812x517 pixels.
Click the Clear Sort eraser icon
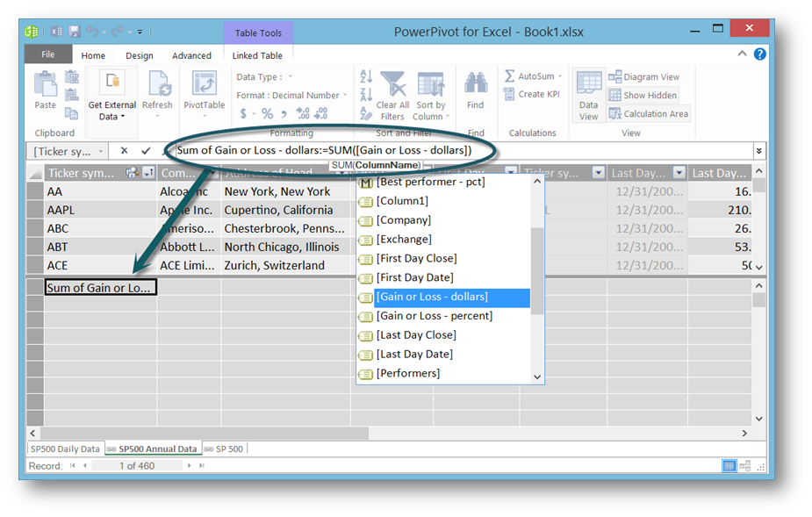[366, 113]
